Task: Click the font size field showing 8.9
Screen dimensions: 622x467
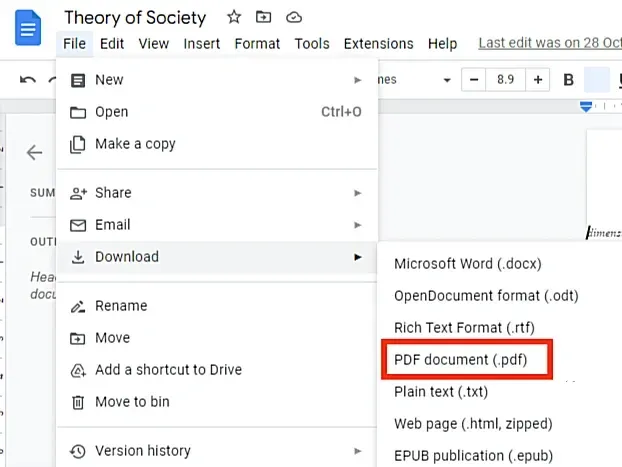Action: click(505, 80)
